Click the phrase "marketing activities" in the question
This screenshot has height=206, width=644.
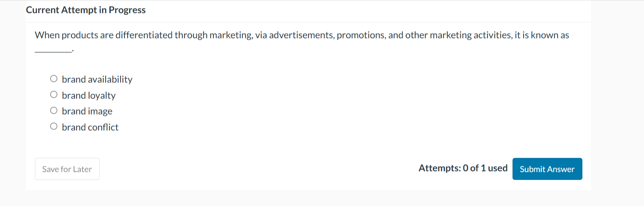click(471, 35)
